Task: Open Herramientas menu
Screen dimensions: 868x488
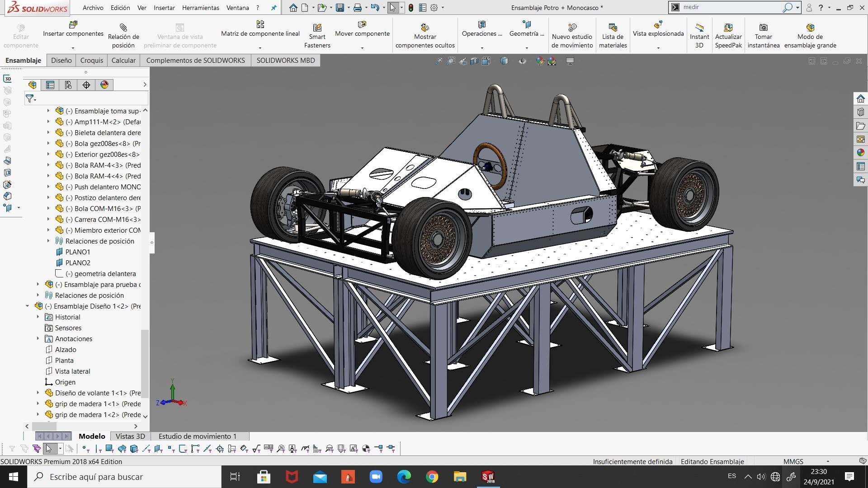Action: (200, 8)
